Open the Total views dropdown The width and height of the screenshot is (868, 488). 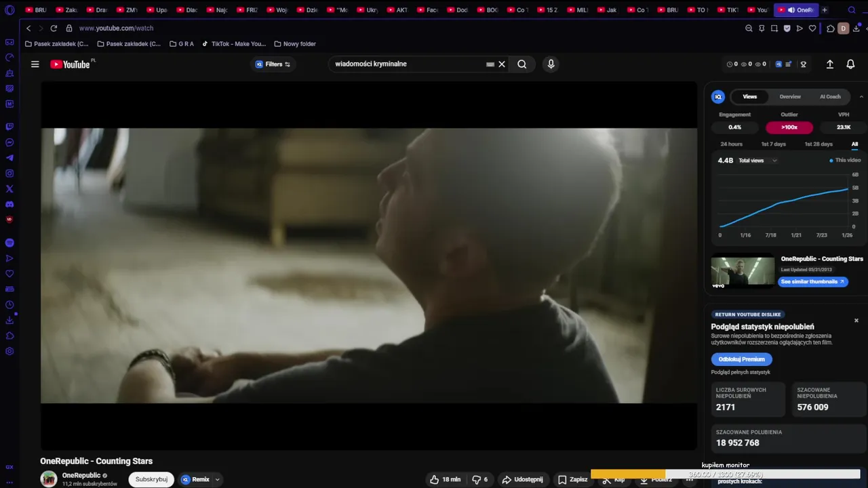click(x=758, y=161)
